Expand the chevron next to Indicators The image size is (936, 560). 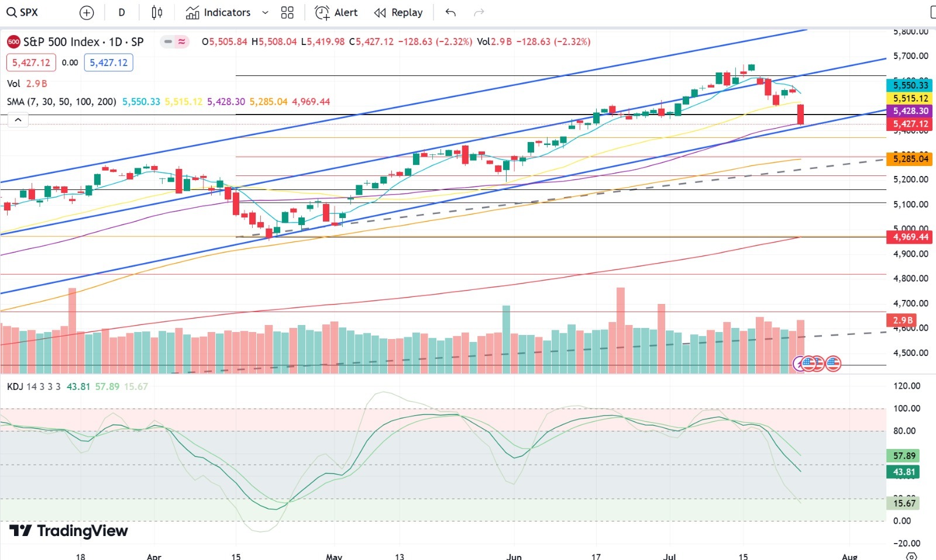coord(265,12)
